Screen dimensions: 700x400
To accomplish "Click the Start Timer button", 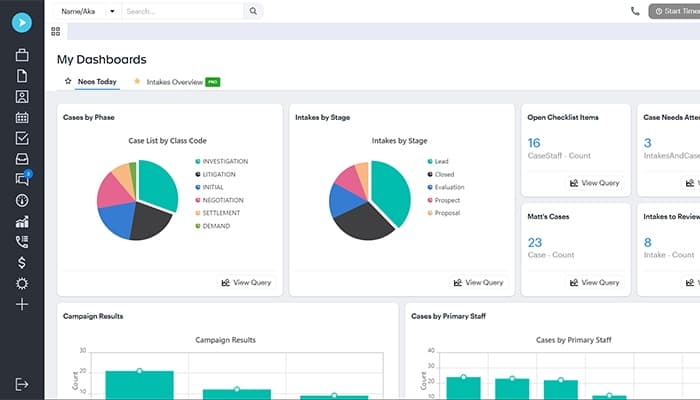I will coord(674,11).
